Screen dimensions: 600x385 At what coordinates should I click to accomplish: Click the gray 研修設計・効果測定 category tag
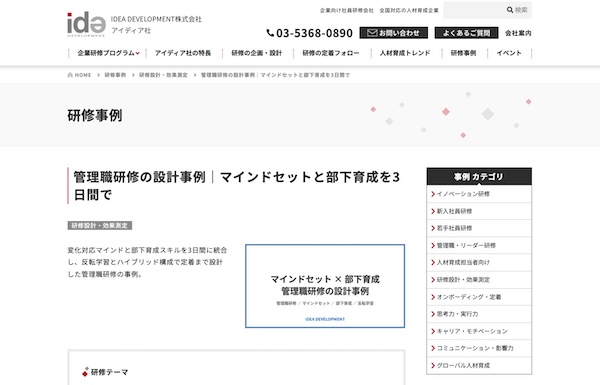(99, 225)
